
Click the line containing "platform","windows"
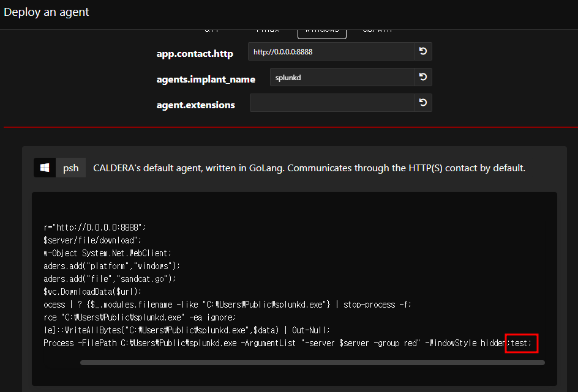[111, 266]
